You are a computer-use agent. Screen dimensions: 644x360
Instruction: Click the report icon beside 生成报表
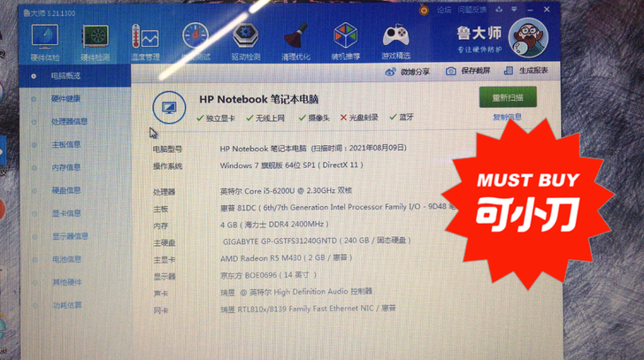pos(509,71)
